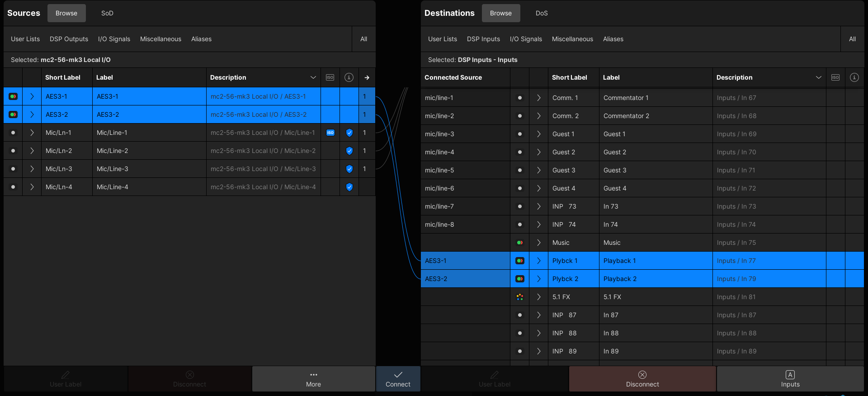Expand the Guest 2 destination row
The height and width of the screenshot is (396, 868).
point(538,152)
